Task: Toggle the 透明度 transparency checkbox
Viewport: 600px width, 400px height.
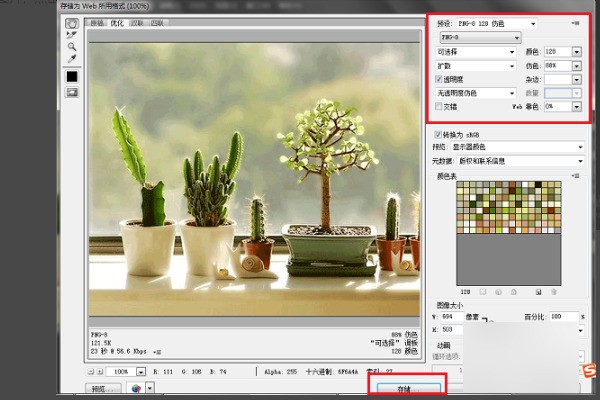Action: (439, 79)
